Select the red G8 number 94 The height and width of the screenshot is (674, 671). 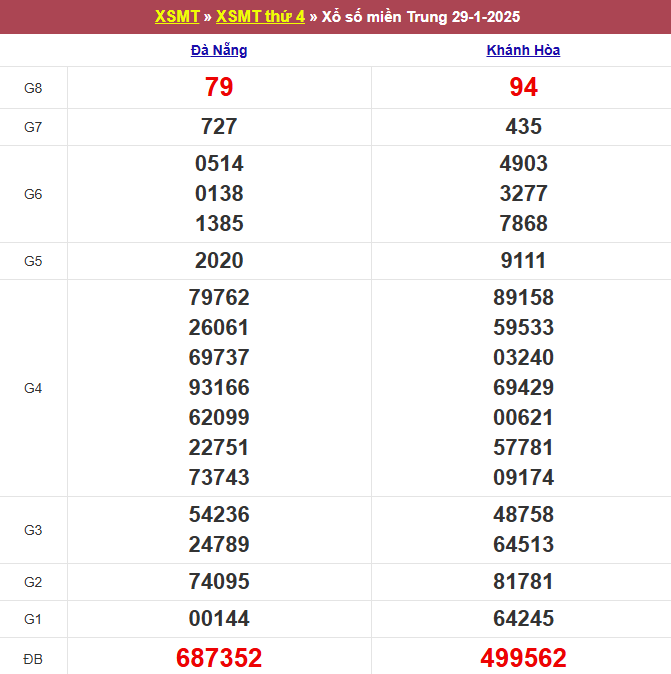click(x=523, y=88)
